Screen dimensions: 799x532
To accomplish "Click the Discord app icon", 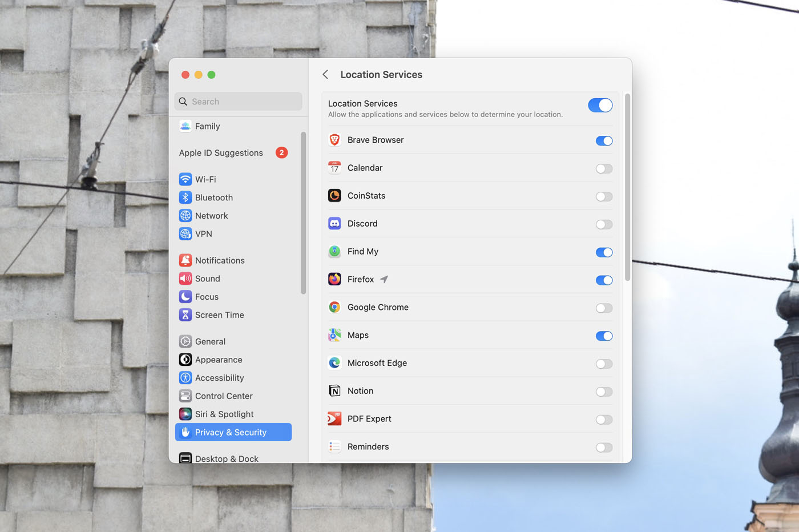I will [334, 224].
